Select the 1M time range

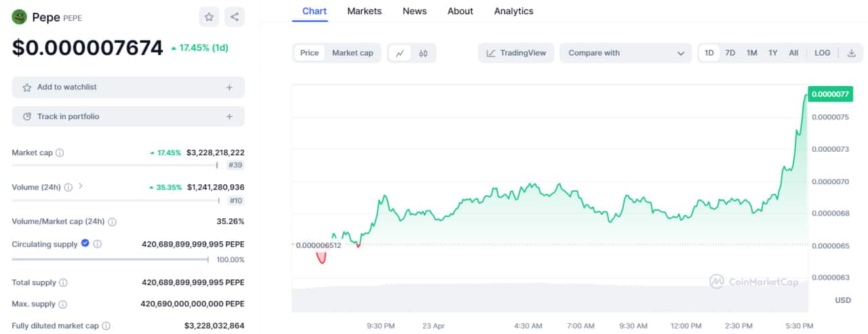[x=752, y=53]
